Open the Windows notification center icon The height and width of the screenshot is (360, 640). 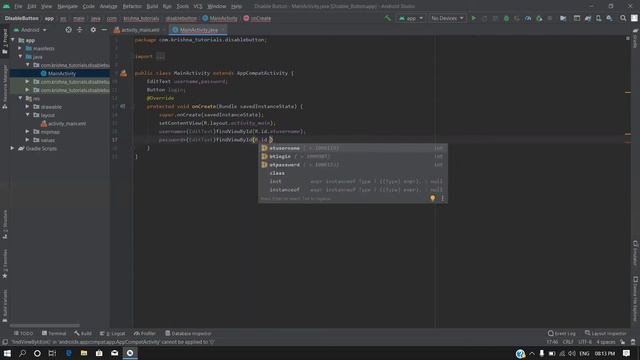pyautogui.click(x=627, y=353)
